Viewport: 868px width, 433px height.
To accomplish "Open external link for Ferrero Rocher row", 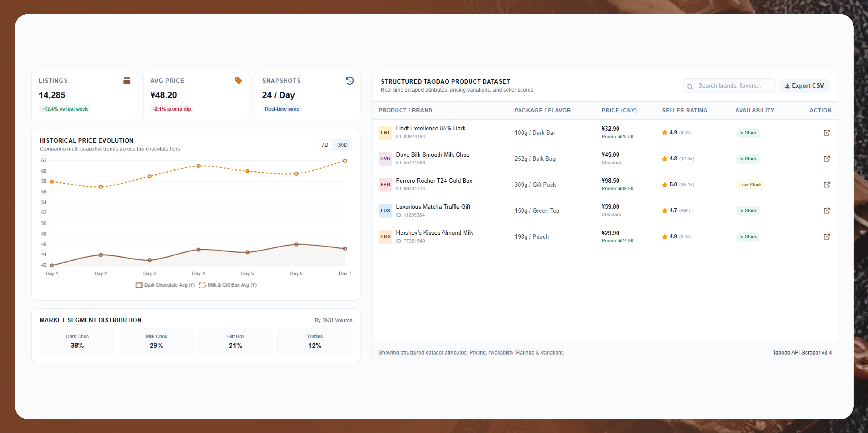I will point(826,184).
